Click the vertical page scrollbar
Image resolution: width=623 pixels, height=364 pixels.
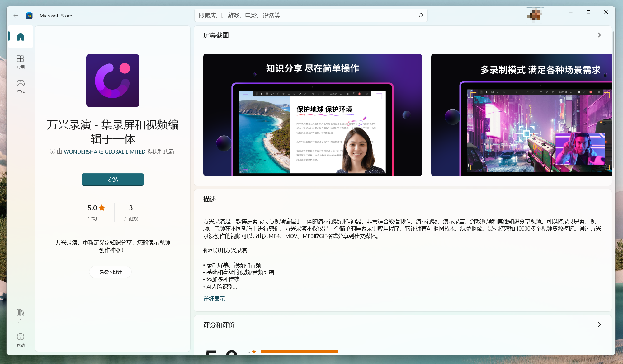tap(613, 100)
